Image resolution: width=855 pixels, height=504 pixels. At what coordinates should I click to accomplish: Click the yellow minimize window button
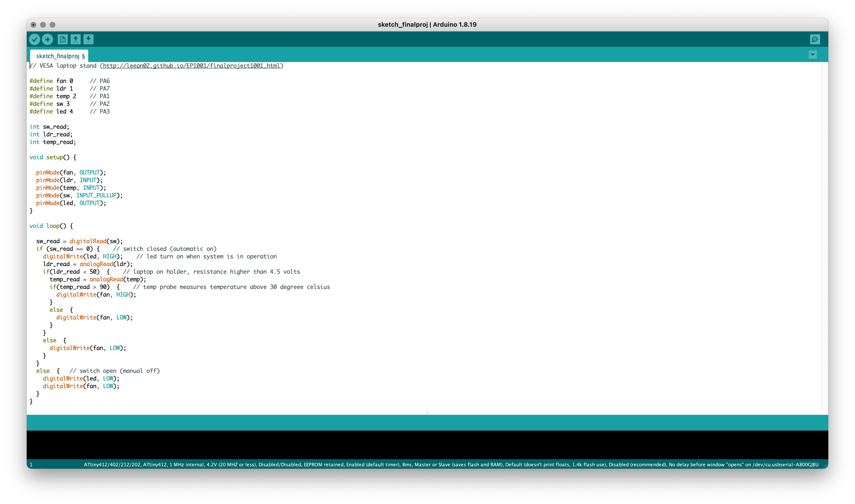[x=43, y=25]
